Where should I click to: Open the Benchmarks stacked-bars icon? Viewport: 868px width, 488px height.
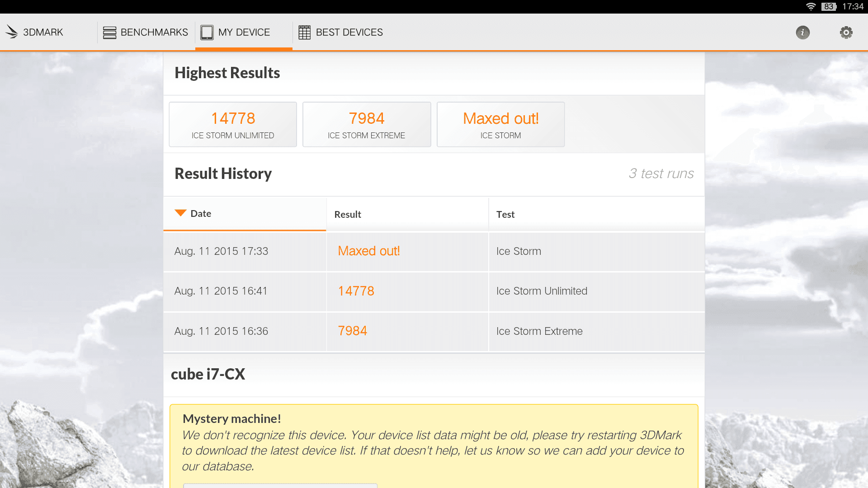109,33
